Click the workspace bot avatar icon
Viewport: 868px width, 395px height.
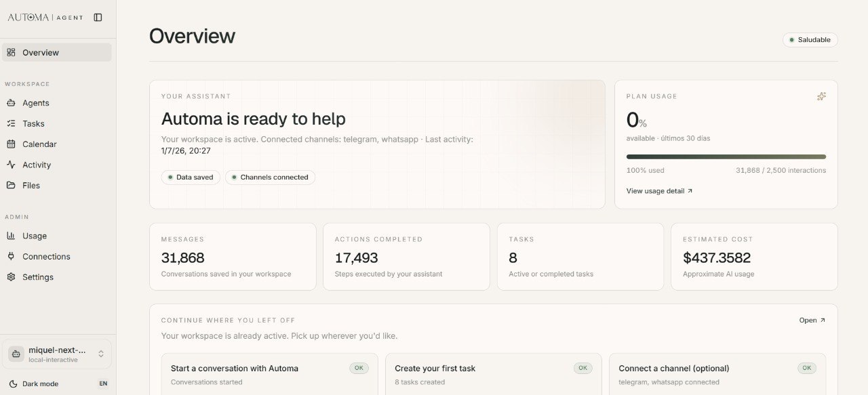16,354
